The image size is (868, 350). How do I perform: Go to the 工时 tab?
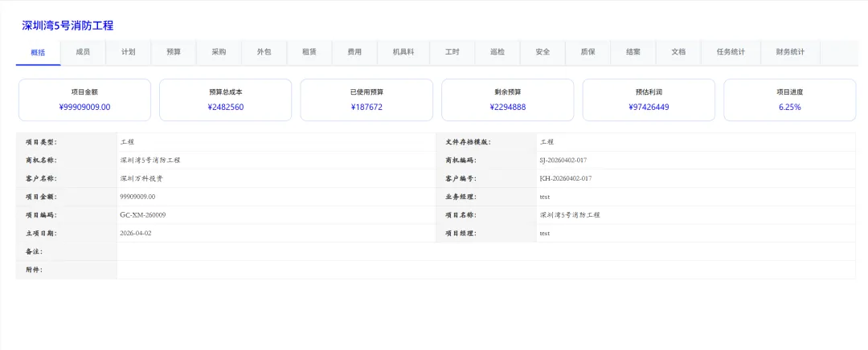[x=452, y=52]
